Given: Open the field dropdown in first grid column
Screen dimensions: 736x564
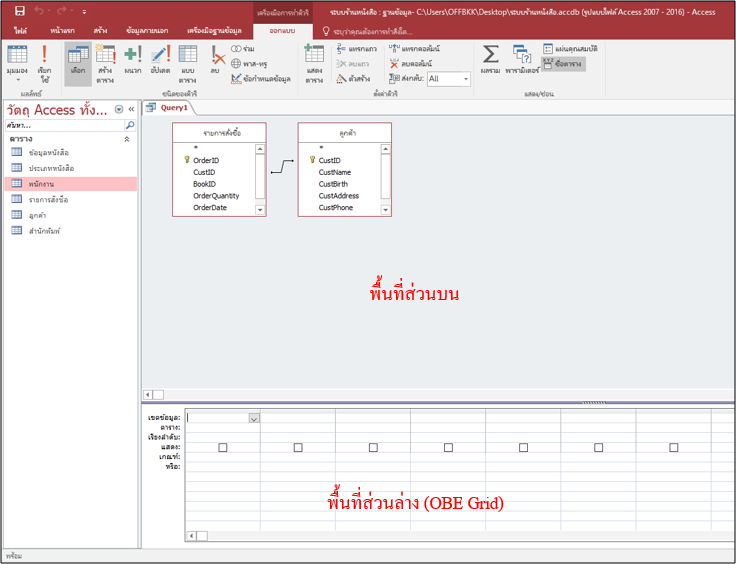Looking at the screenshot, I should (254, 418).
